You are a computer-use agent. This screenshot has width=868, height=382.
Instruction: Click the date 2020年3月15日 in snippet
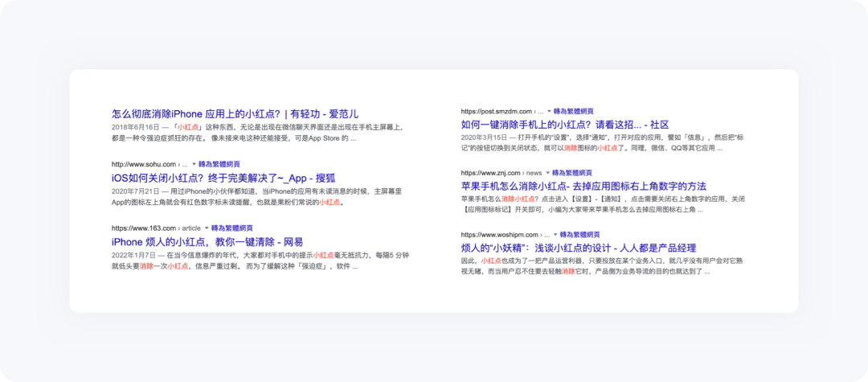[483, 138]
